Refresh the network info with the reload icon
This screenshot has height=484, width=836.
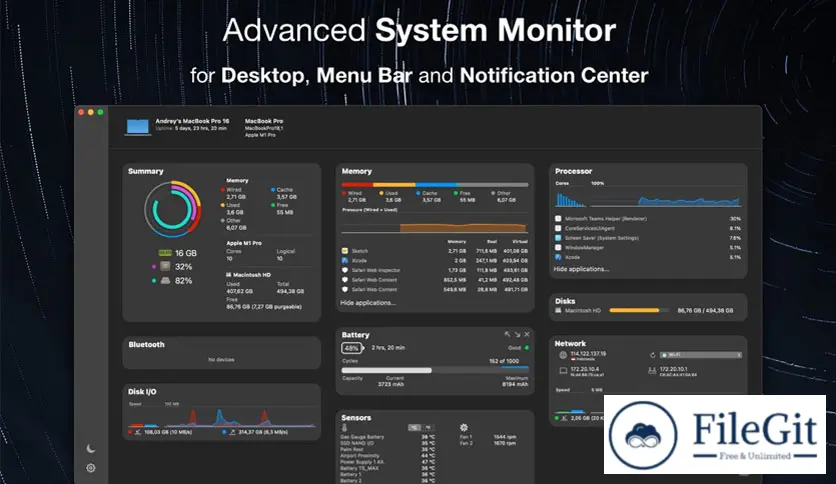653,355
